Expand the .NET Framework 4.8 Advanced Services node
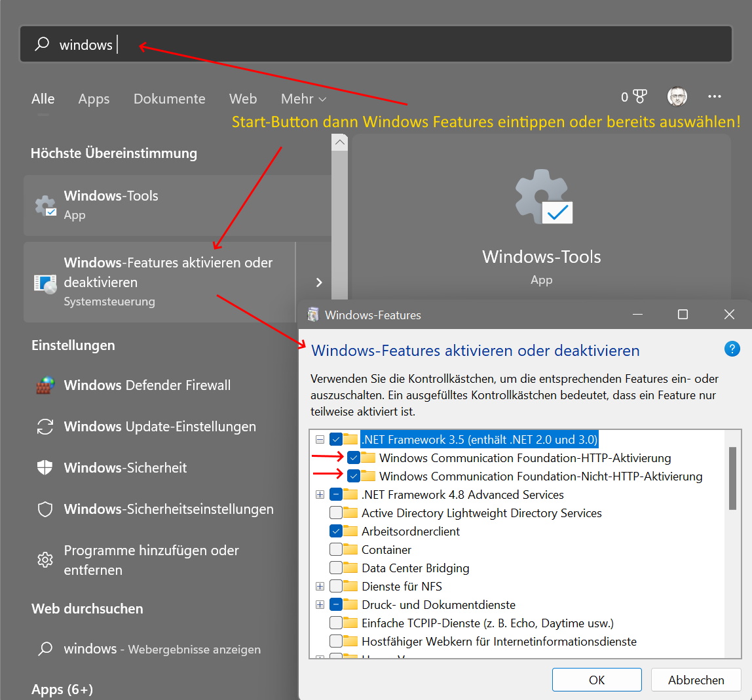Screen dimensions: 752x700 (320, 495)
